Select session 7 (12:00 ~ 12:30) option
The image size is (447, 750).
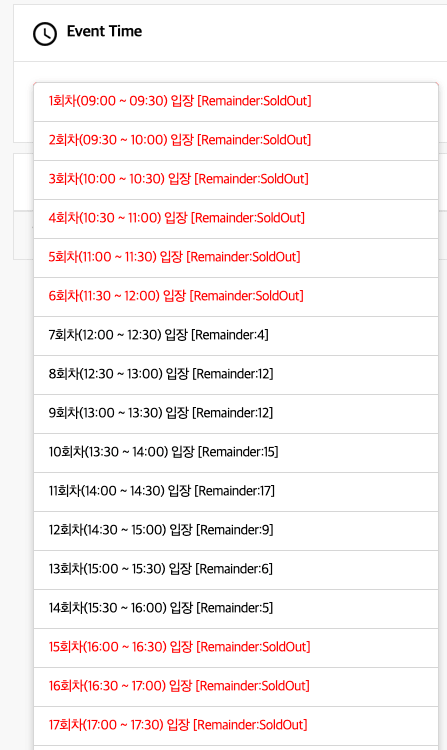point(236,336)
